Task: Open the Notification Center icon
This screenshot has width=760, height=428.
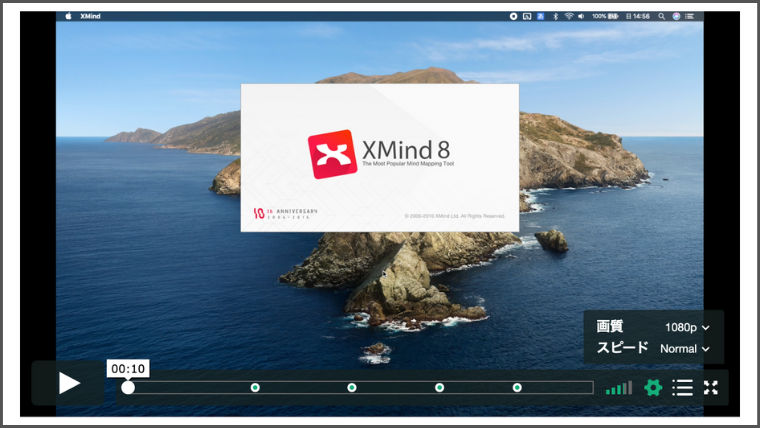Action: 689,16
